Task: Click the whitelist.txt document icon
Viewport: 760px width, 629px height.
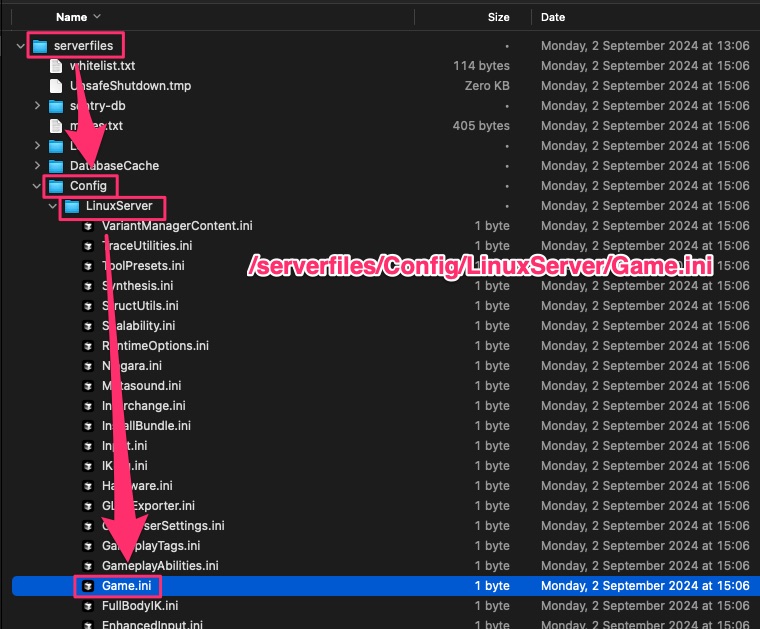Action: tap(56, 66)
